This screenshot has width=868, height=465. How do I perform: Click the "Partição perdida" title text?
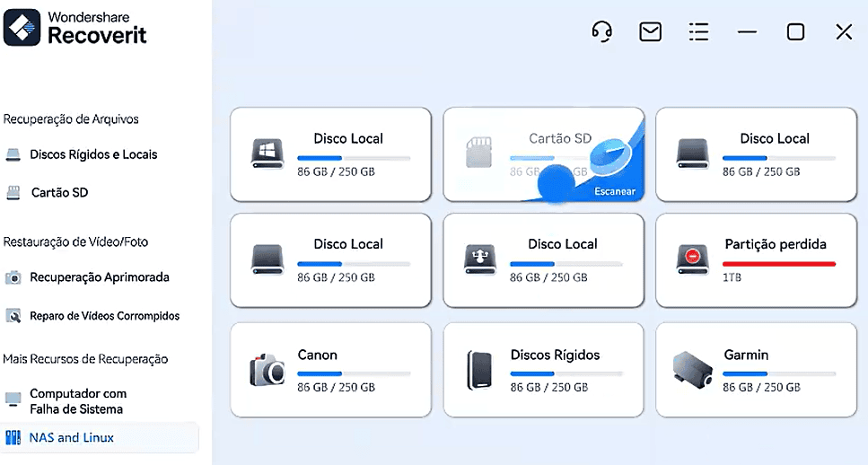coord(776,244)
